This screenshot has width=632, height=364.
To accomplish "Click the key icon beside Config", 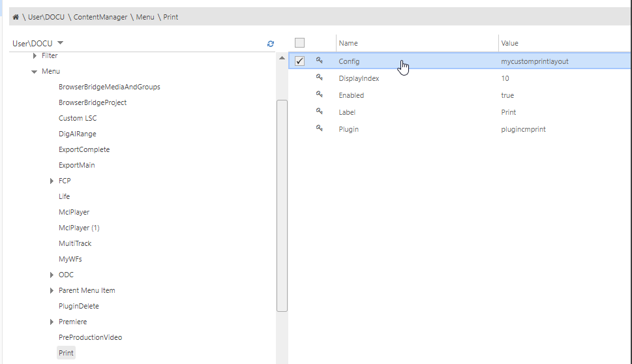I will click(320, 61).
